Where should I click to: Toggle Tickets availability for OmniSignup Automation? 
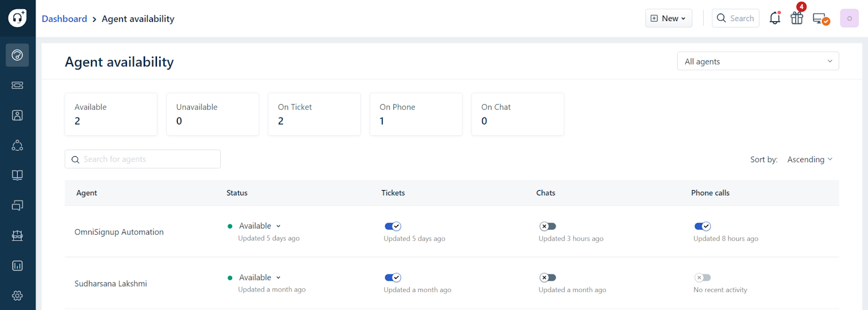pyautogui.click(x=392, y=226)
